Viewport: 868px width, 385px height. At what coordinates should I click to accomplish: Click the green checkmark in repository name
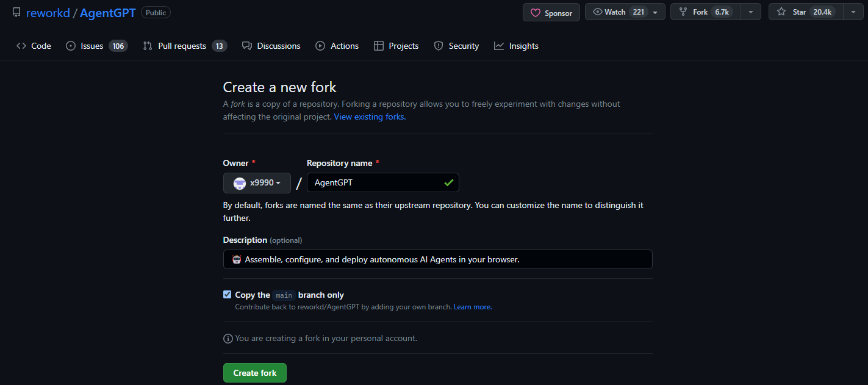pyautogui.click(x=449, y=182)
